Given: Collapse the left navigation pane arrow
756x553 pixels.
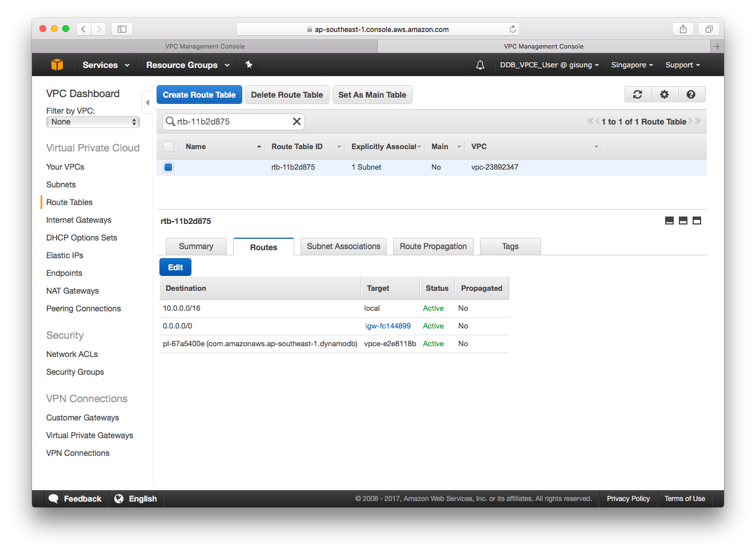Looking at the screenshot, I should (x=147, y=103).
